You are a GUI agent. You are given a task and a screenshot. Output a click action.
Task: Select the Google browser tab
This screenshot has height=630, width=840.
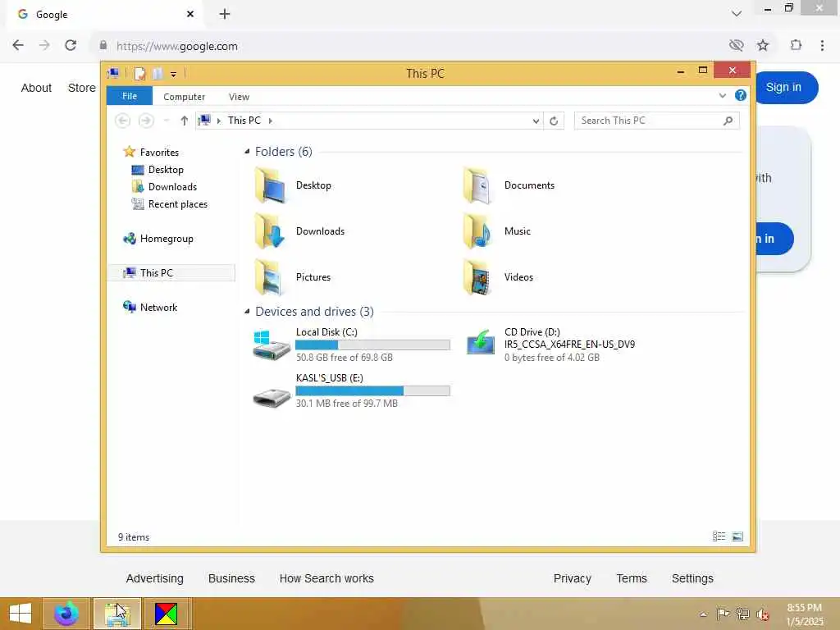click(x=105, y=15)
